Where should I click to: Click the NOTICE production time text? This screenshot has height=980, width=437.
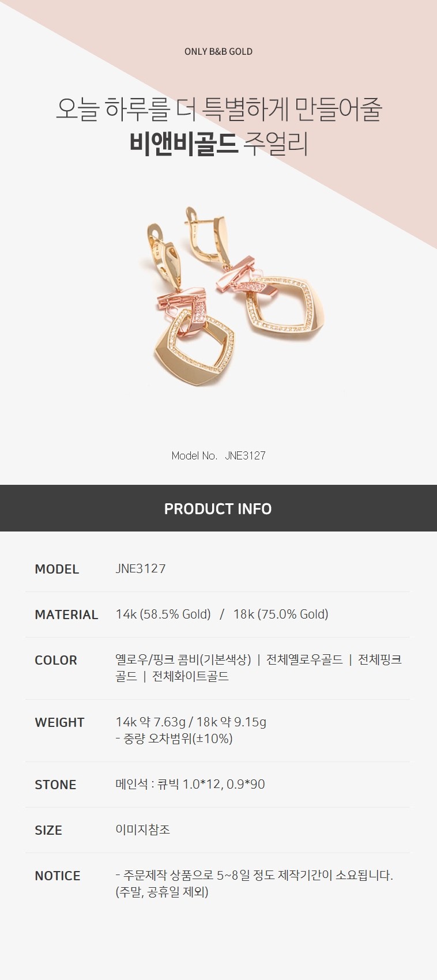(254, 883)
